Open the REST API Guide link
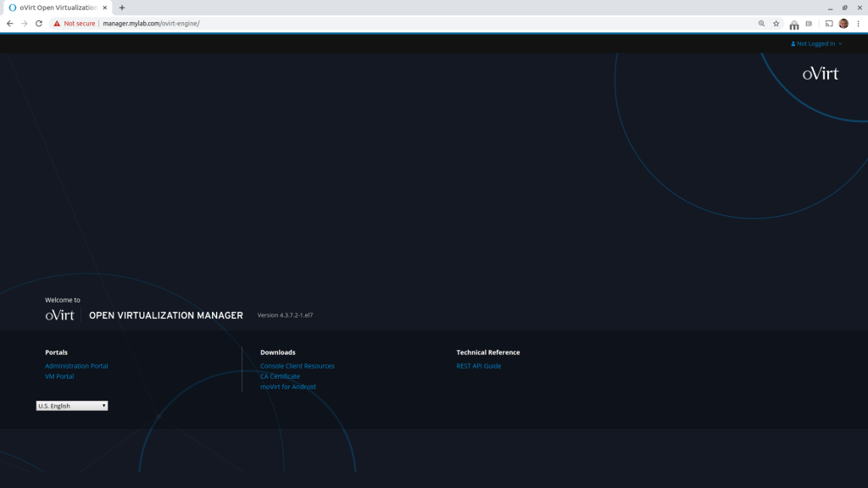Image resolution: width=868 pixels, height=488 pixels. [479, 366]
